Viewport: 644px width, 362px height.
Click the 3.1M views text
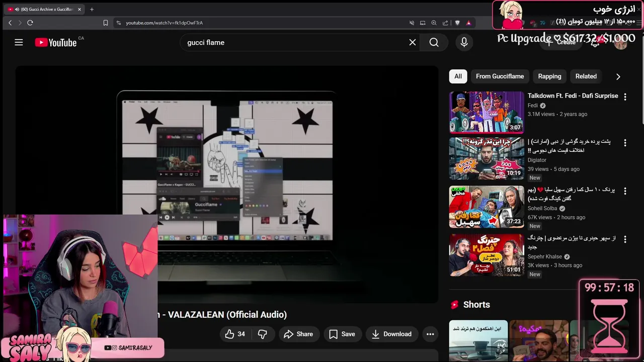541,114
